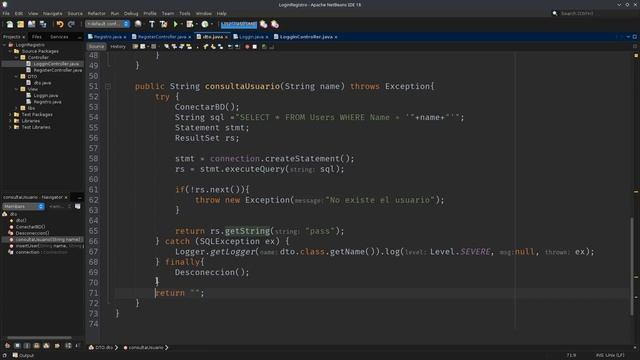
Task: Open the Members dropdown in Navigator
Action: click(23, 207)
